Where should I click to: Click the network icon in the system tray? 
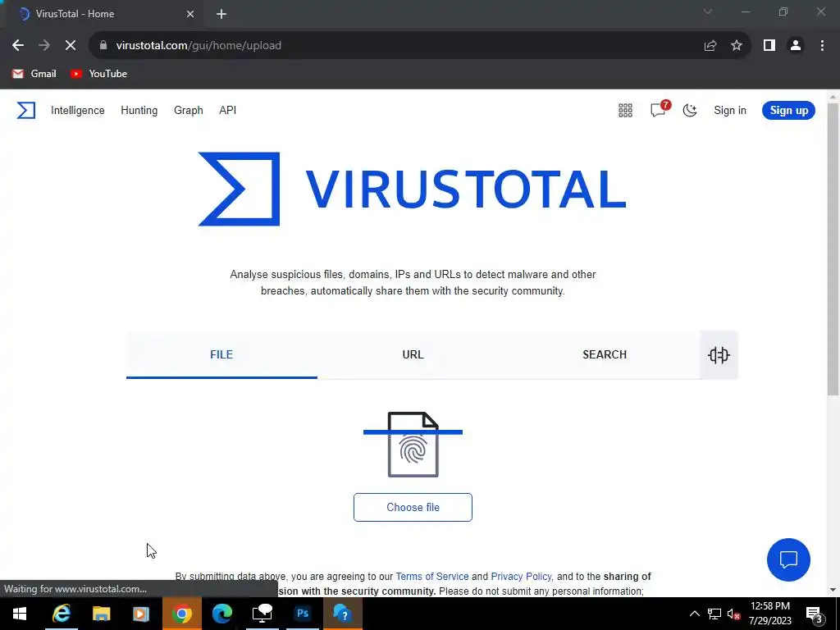tap(714, 614)
